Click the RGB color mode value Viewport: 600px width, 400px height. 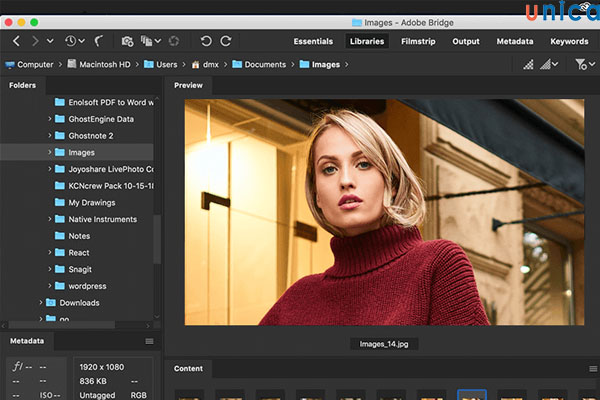click(139, 395)
